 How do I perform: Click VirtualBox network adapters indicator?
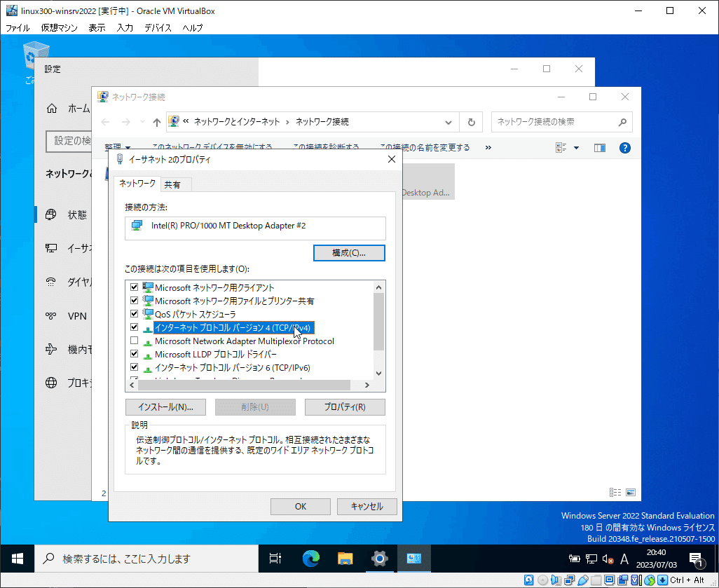569,580
